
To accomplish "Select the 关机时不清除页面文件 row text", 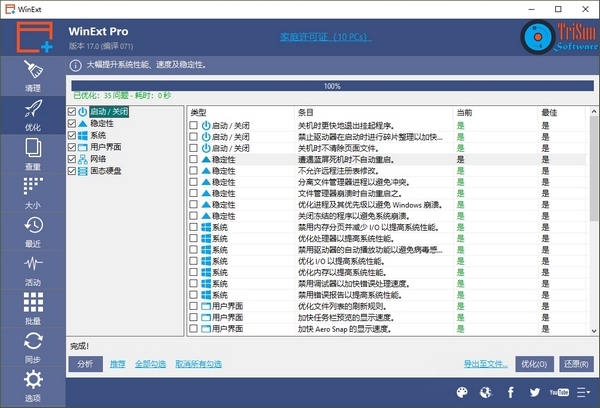I will tap(339, 148).
